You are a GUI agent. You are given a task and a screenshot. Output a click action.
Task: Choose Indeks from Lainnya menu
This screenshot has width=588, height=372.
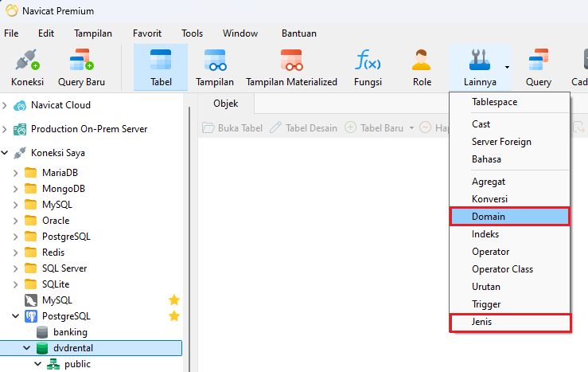[510, 234]
